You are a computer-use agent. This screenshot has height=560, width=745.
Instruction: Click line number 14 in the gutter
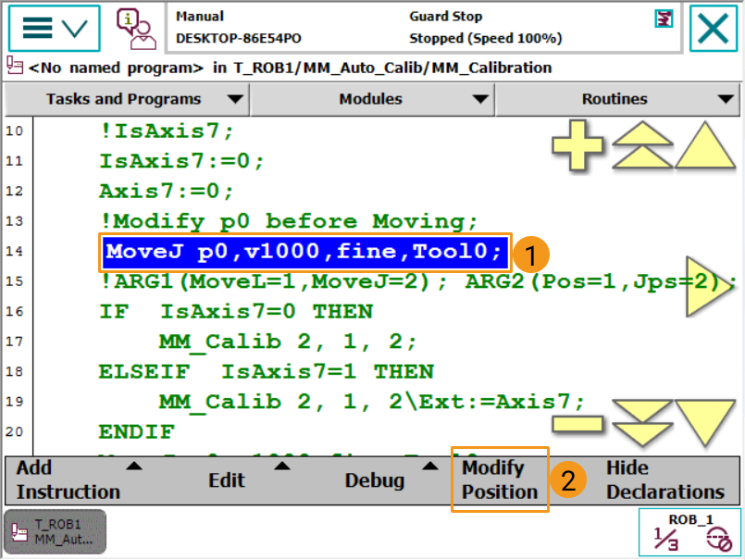click(x=14, y=252)
